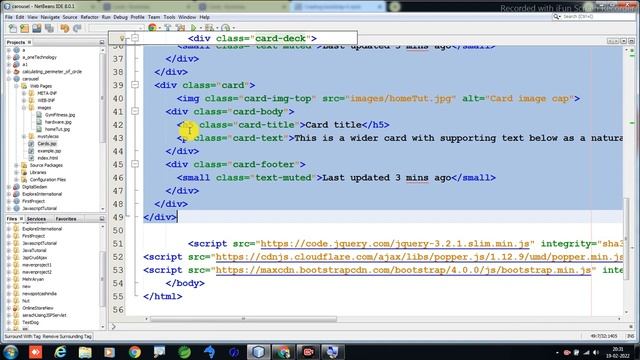
Task: Select Configuration Files node
Action: 47,180
